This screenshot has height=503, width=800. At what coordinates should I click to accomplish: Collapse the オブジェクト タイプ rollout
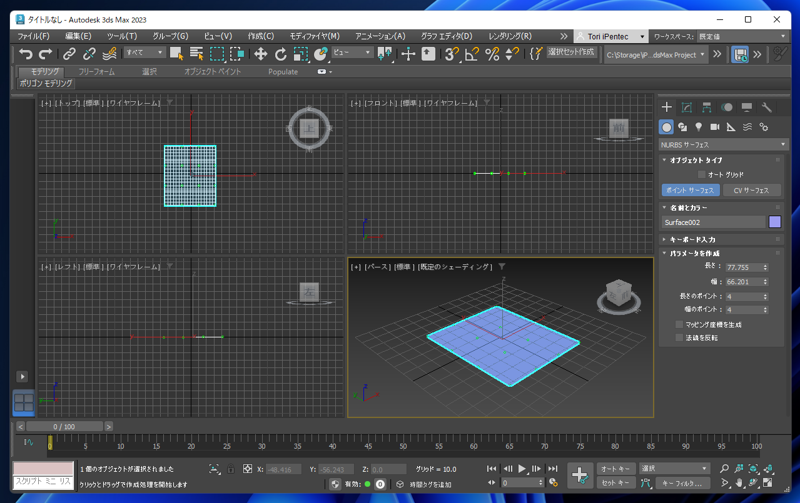(x=696, y=160)
